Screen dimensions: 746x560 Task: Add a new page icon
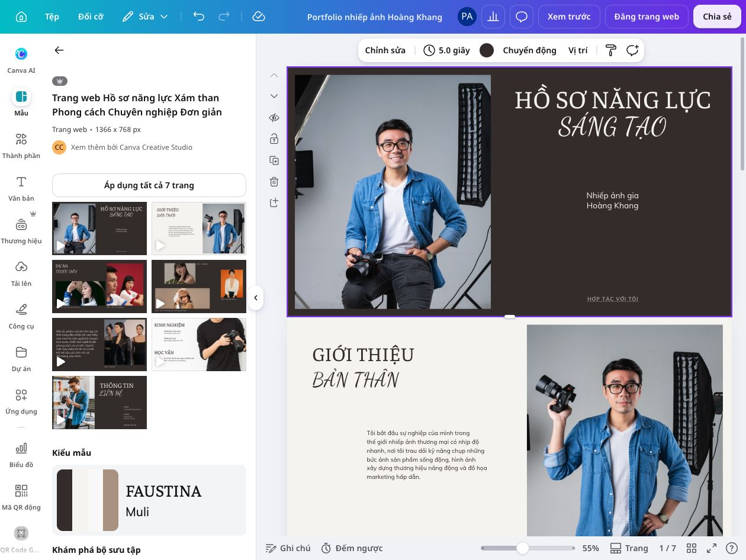[x=274, y=203]
